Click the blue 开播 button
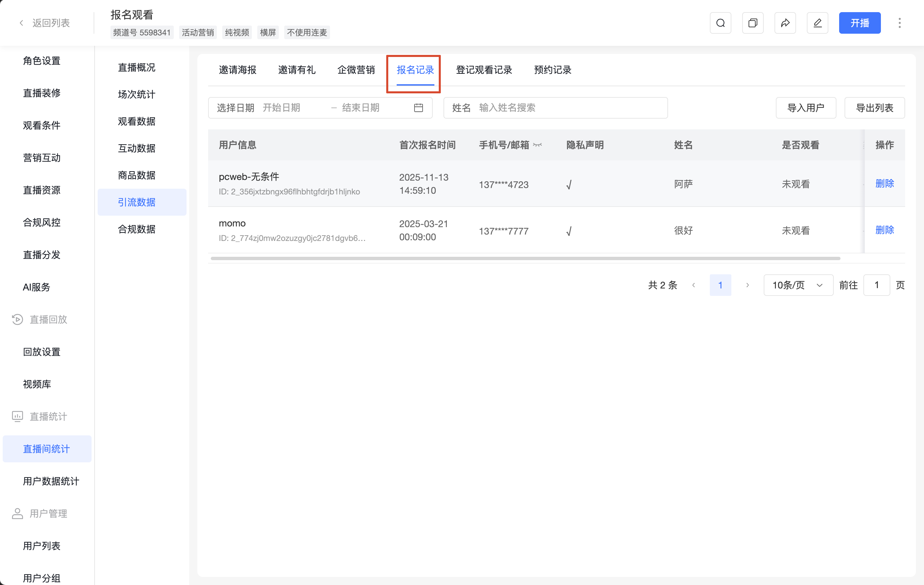Image resolution: width=924 pixels, height=585 pixels. point(860,23)
